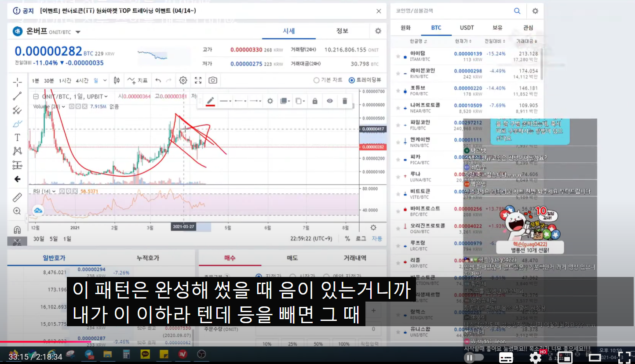This screenshot has width=635, height=364.
Task: Undo the last chart drawing
Action: click(158, 80)
